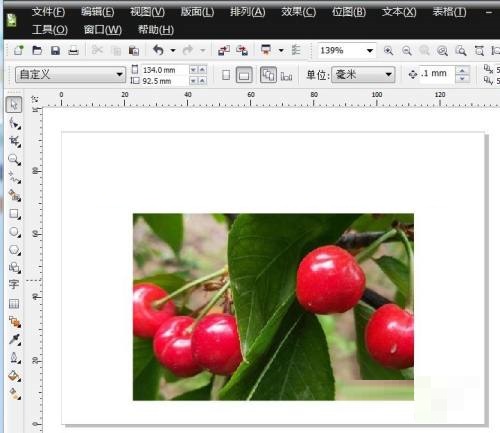Expand the 139% zoom level dropdown
Image resolution: width=500 pixels, height=433 pixels.
coord(370,51)
